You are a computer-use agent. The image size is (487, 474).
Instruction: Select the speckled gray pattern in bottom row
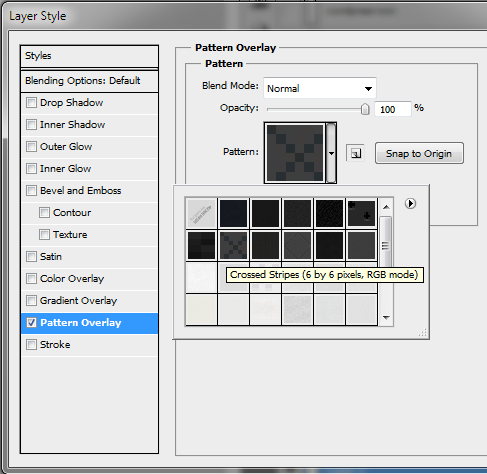click(x=297, y=309)
